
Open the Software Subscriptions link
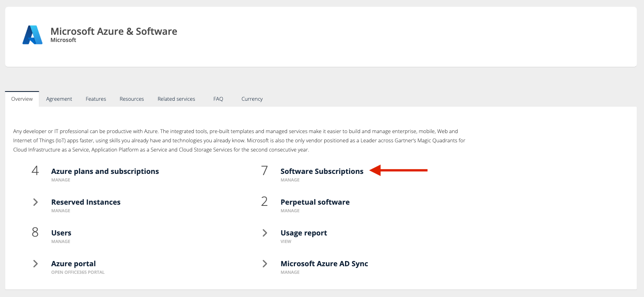pyautogui.click(x=322, y=171)
